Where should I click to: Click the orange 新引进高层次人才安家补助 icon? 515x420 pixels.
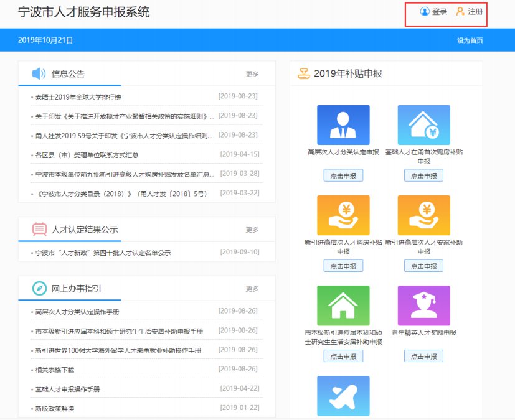click(423, 215)
